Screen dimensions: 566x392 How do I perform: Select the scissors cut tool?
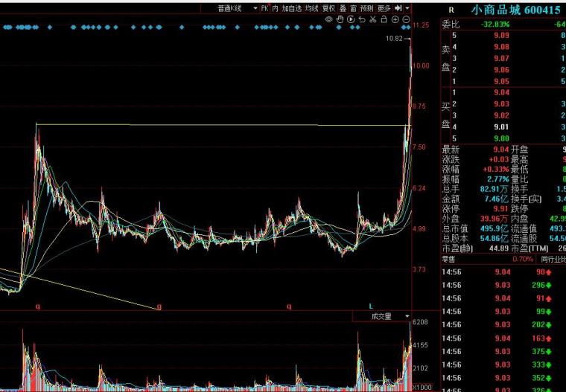click(x=373, y=19)
